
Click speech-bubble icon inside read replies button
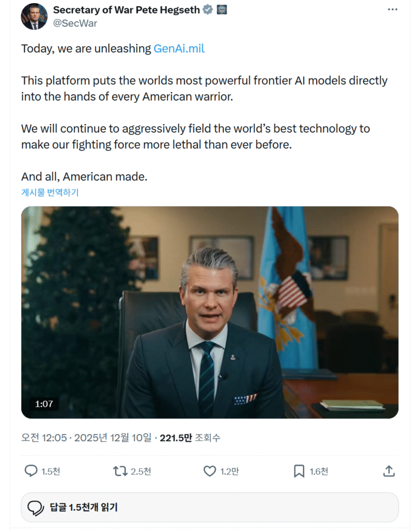point(36,508)
